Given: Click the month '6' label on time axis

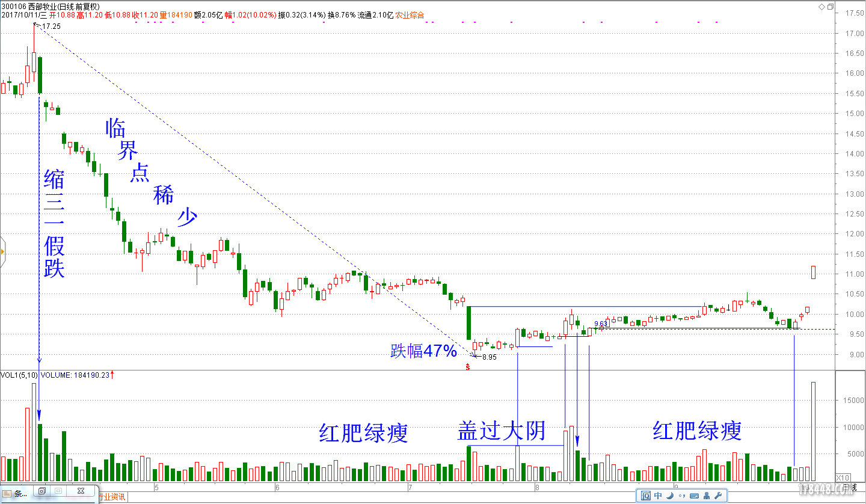Looking at the screenshot, I should tap(277, 487).
